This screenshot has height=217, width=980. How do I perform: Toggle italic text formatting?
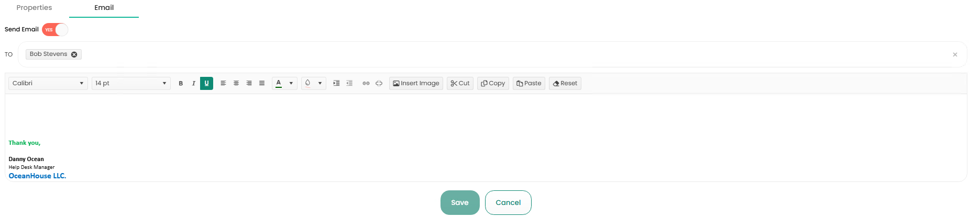click(194, 84)
